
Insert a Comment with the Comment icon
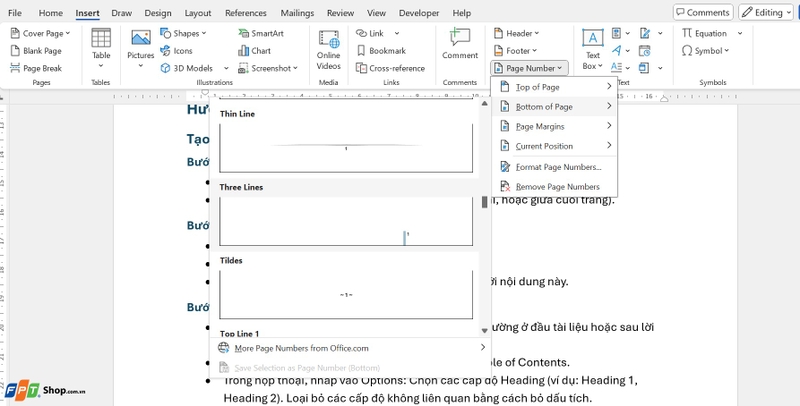click(x=460, y=38)
